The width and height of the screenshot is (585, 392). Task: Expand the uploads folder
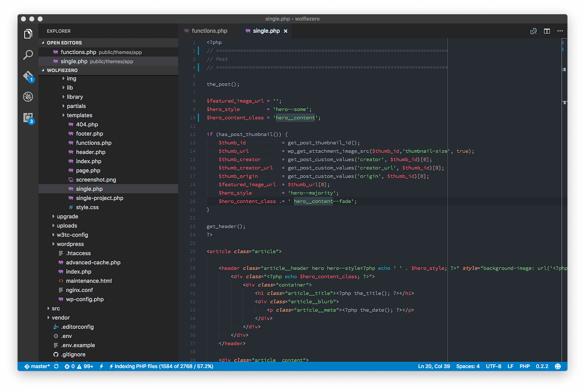coord(109,226)
